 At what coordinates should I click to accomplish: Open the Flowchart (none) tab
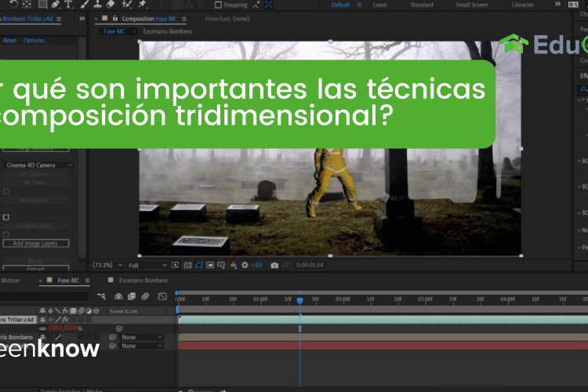[x=227, y=19]
